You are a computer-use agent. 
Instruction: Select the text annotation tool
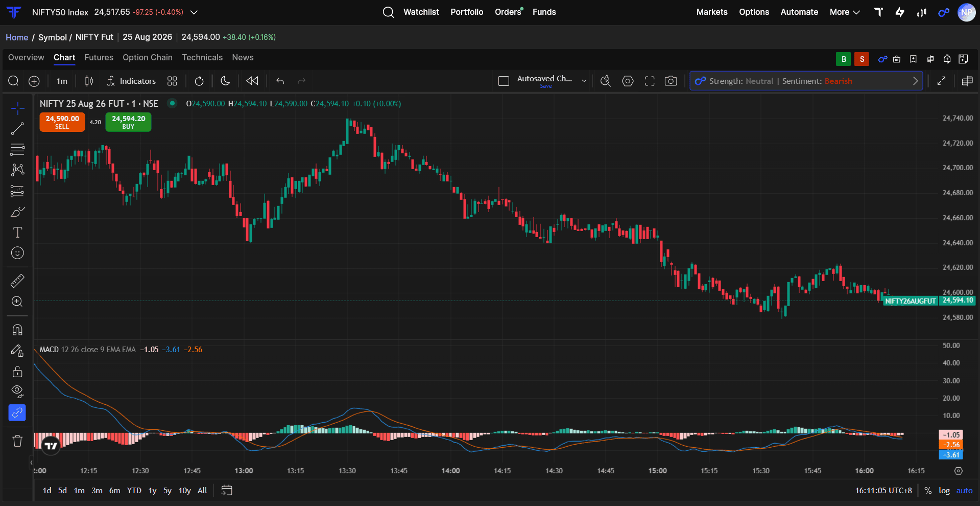coord(17,233)
